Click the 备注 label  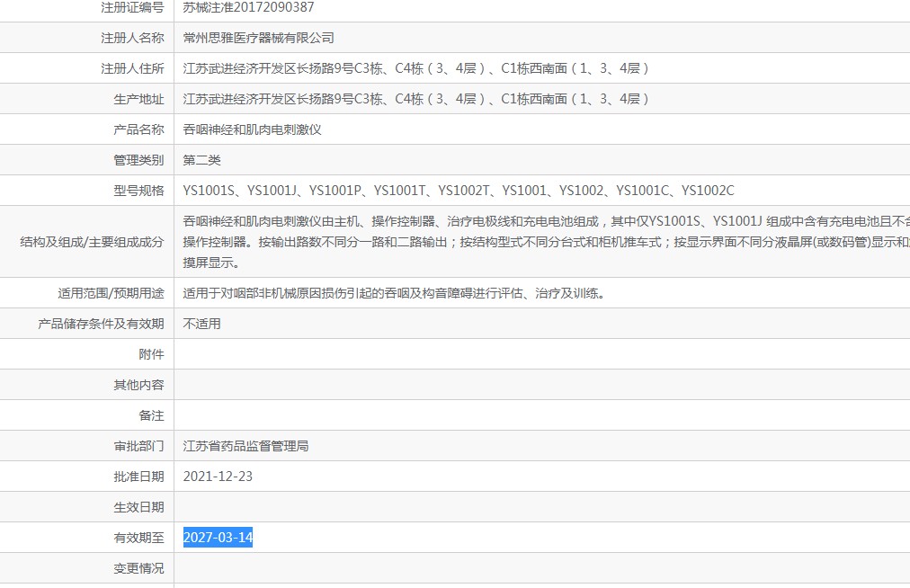151,415
